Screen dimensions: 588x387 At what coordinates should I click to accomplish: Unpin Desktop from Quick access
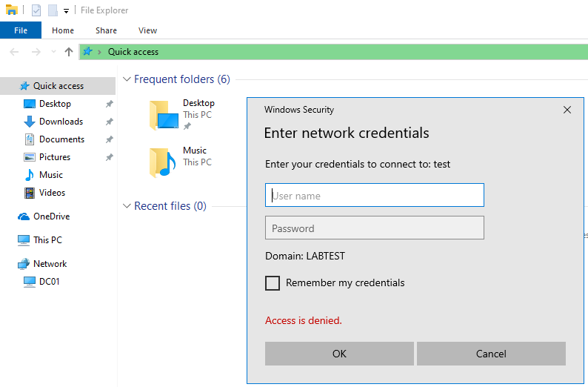tap(109, 104)
